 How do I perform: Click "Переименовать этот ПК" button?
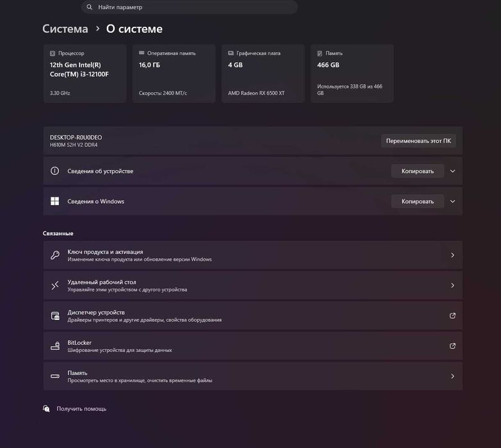(418, 141)
